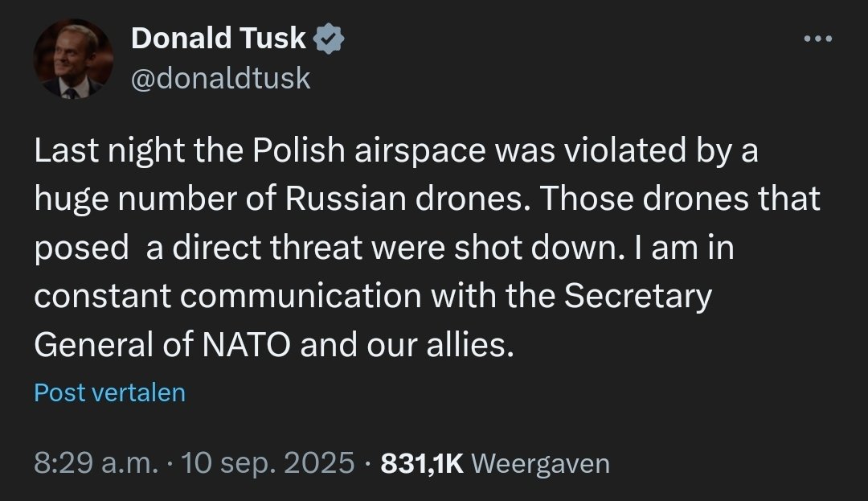This screenshot has height=501, width=868.
Task: Click the phrase "direct threat" in the post
Action: 255,248
